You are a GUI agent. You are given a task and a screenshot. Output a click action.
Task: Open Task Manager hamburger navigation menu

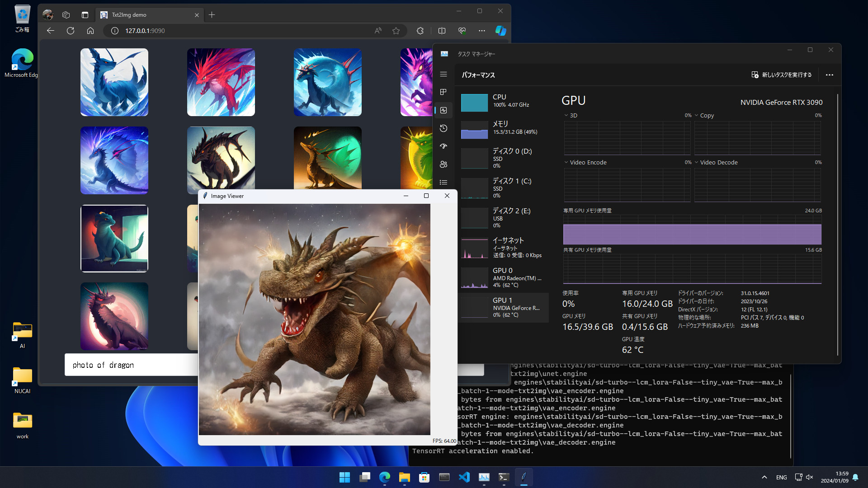[x=443, y=74]
